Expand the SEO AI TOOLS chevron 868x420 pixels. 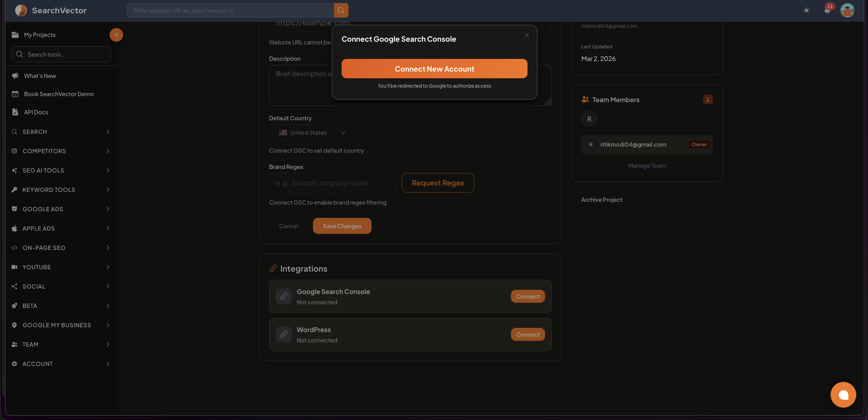coord(108,170)
